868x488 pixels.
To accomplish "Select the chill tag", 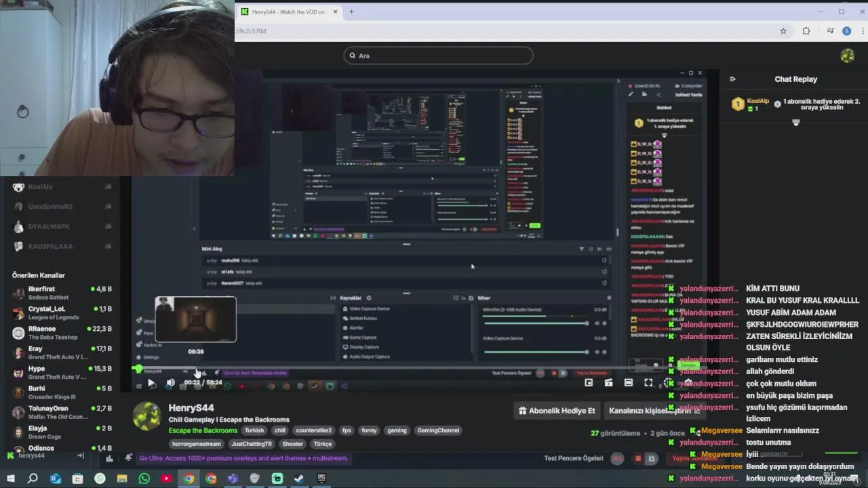I will point(279,430).
